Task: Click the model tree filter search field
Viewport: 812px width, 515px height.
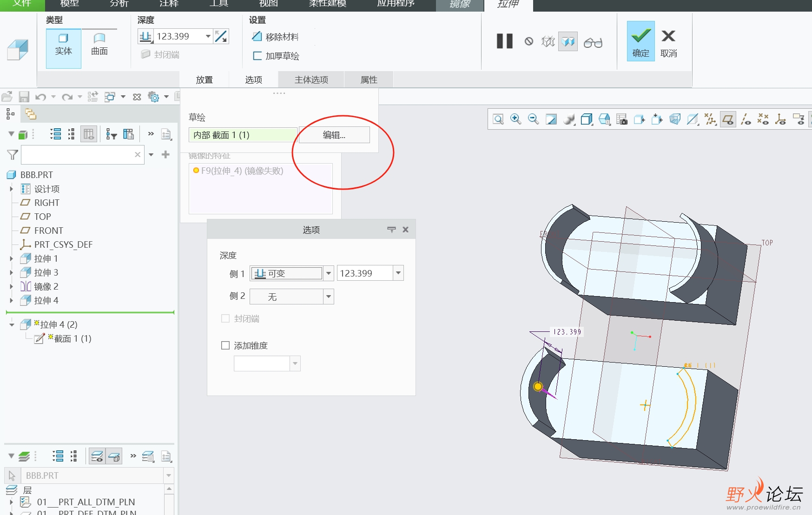Action: (78, 155)
